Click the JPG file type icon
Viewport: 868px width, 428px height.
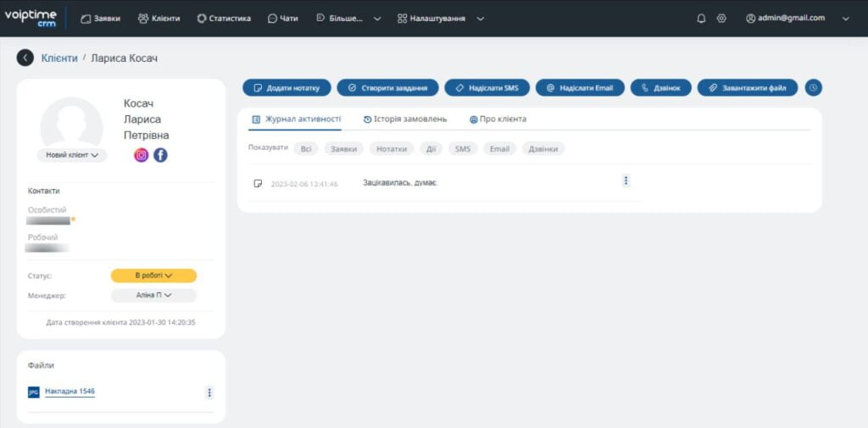tap(34, 392)
